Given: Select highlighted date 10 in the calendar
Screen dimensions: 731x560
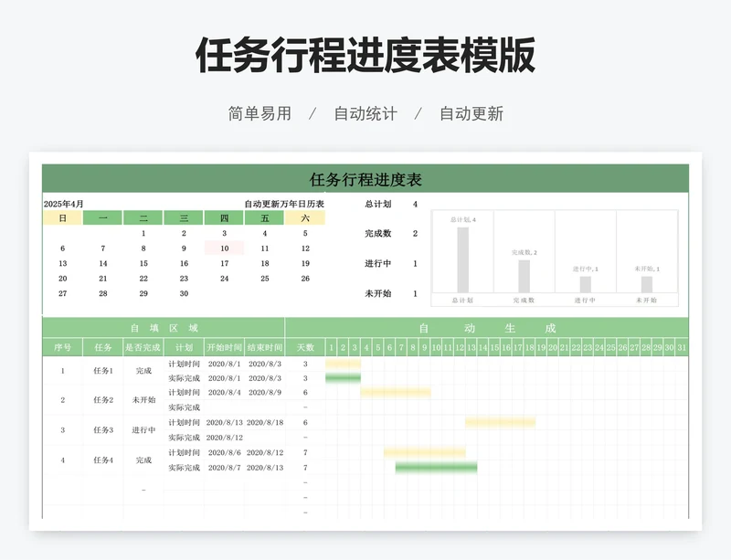Looking at the screenshot, I should (224, 248).
